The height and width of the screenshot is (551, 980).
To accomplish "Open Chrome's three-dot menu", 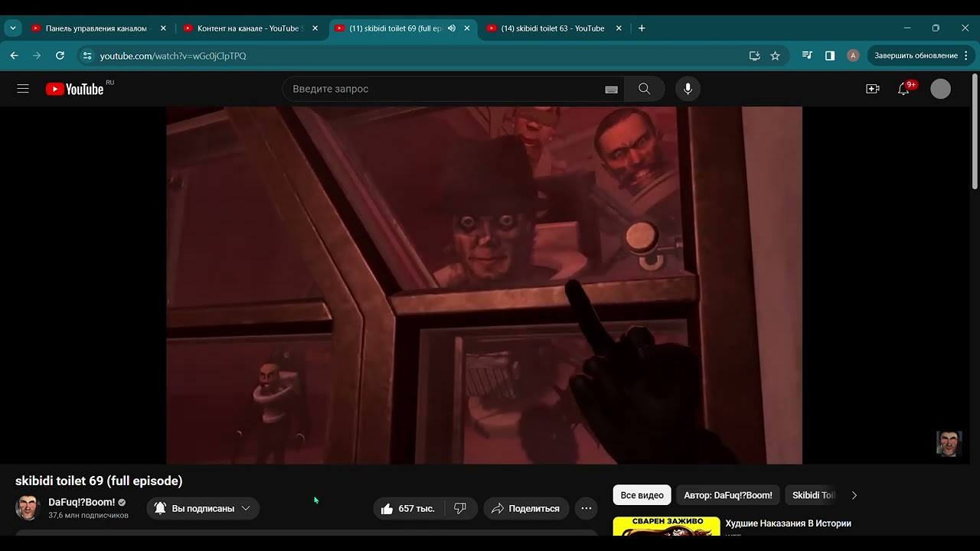I will pos(966,56).
